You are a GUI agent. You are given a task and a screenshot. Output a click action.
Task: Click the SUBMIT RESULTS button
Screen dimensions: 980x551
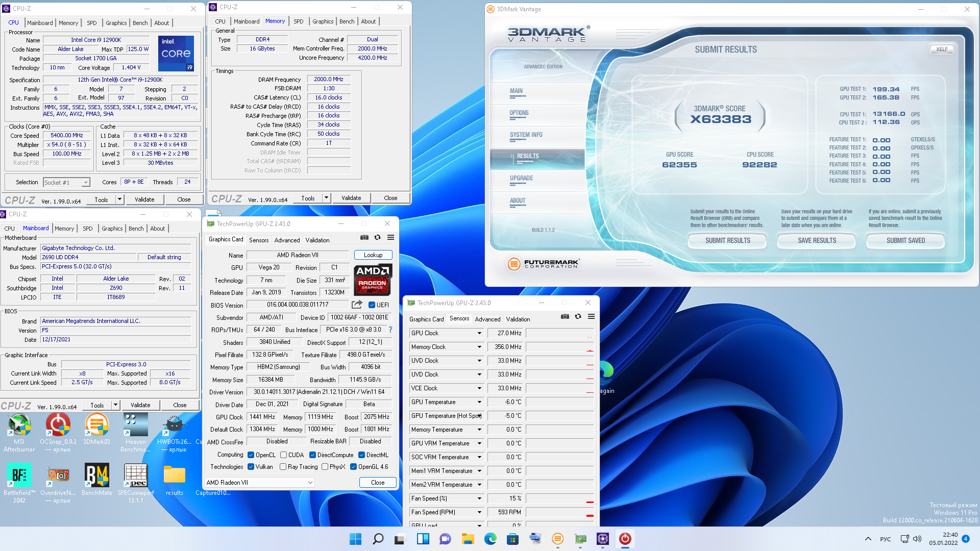(728, 241)
